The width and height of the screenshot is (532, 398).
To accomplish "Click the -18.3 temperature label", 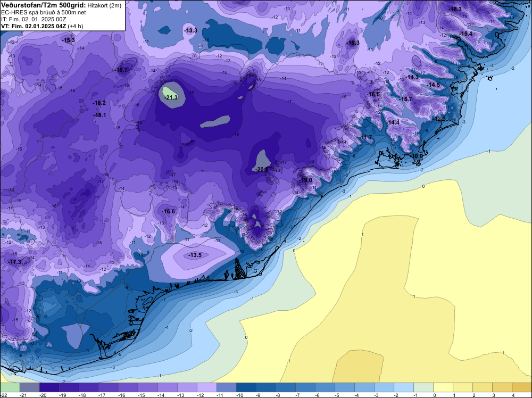I will coord(455,9).
